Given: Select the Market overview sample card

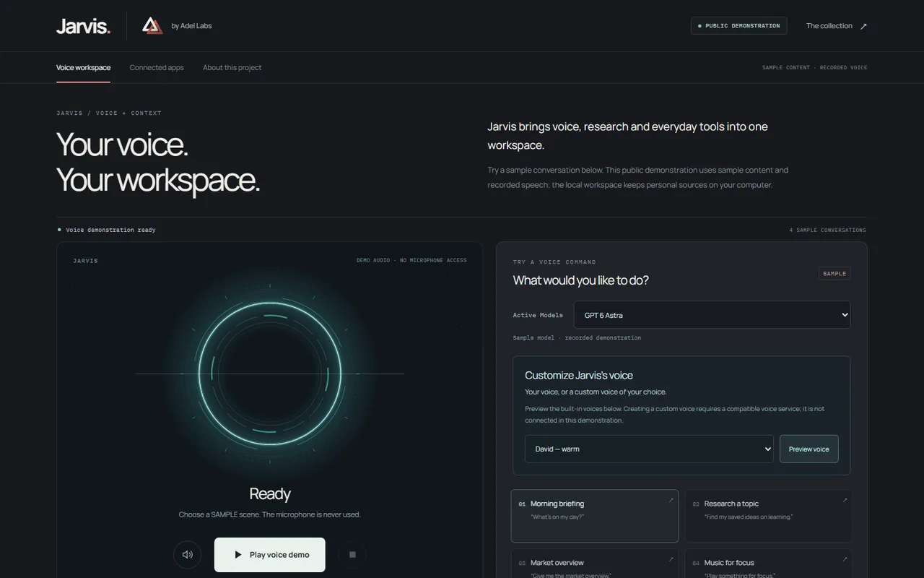Looking at the screenshot, I should [x=594, y=564].
